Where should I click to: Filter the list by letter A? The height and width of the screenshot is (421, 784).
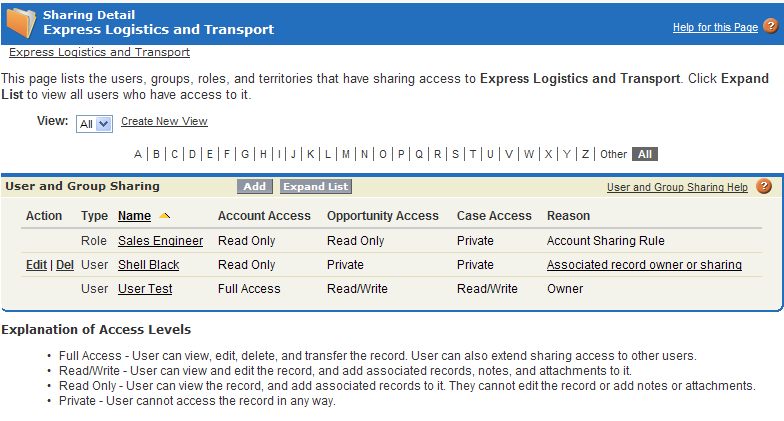pyautogui.click(x=138, y=154)
